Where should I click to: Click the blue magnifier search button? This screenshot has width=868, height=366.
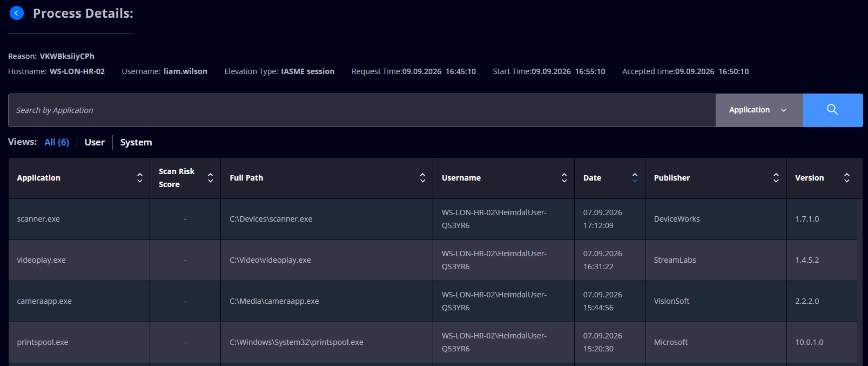click(x=832, y=110)
